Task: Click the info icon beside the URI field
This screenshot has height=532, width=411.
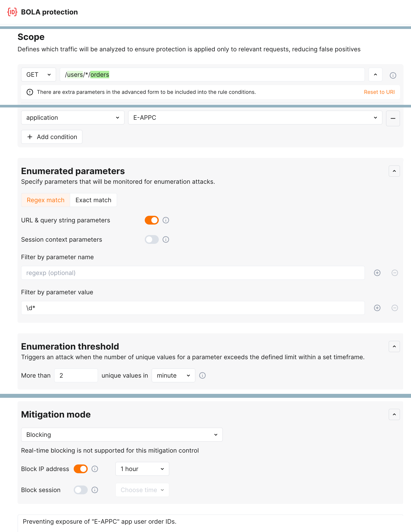Action: pos(393,75)
